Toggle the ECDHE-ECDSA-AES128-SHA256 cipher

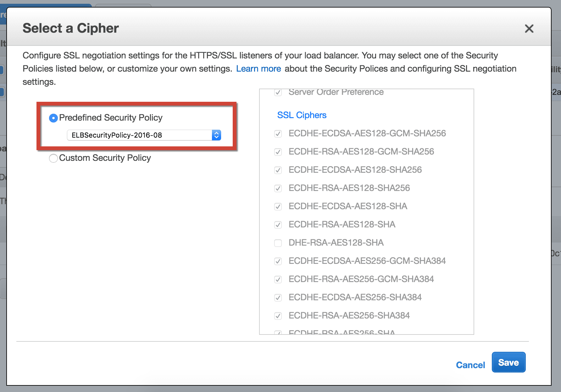point(278,170)
